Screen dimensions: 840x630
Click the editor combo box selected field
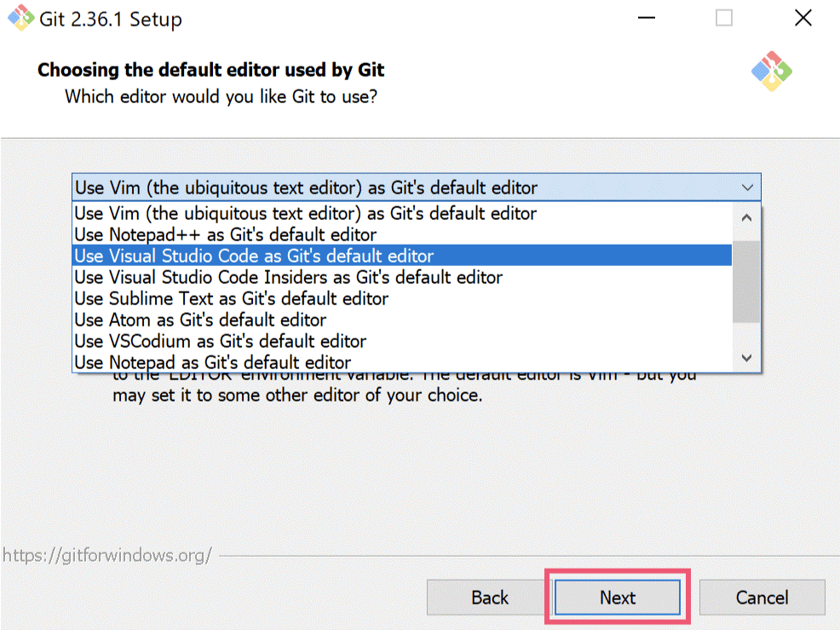[400, 188]
